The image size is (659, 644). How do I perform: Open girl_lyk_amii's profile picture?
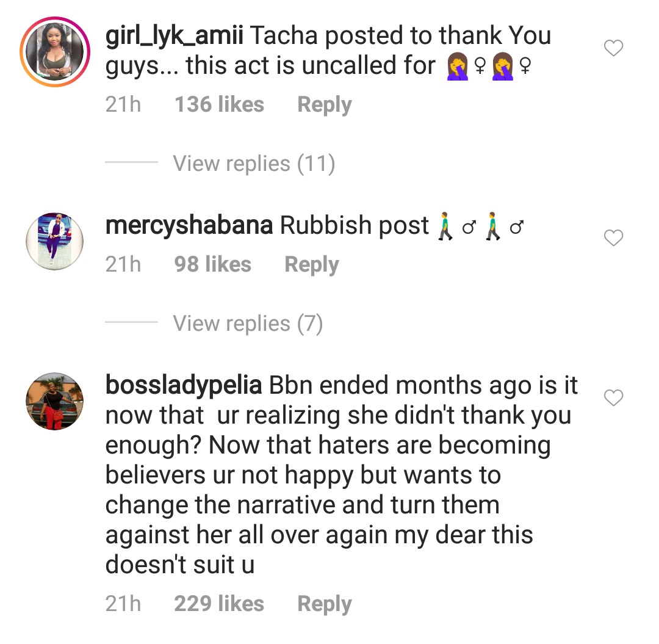(x=55, y=55)
